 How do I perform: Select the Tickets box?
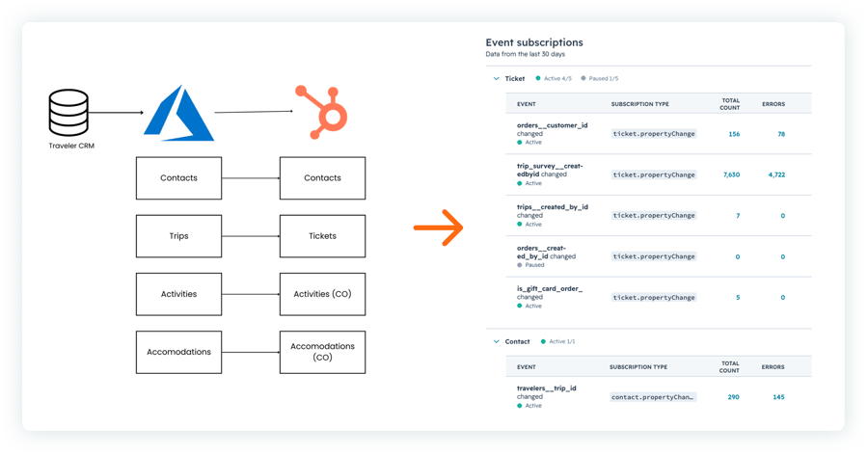[x=323, y=236]
